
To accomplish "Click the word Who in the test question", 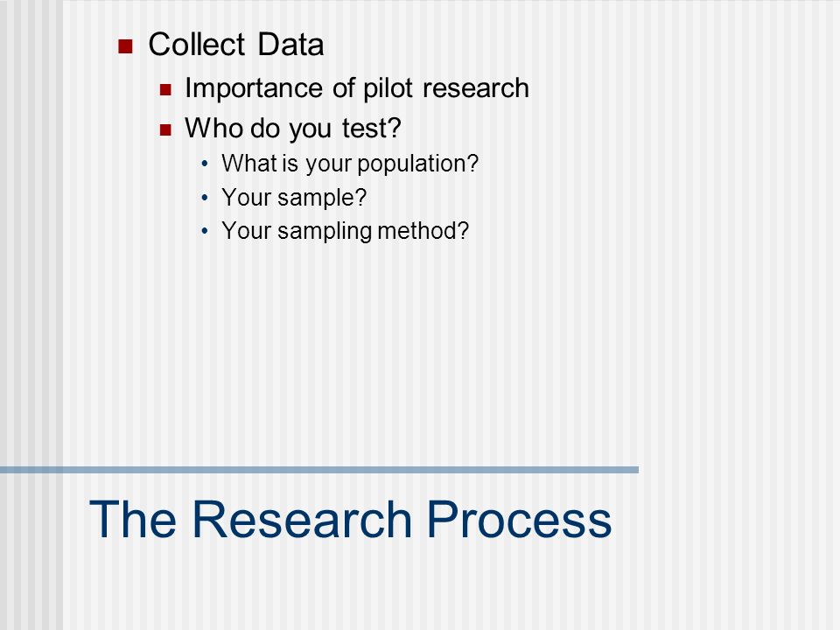I will 213,128.
